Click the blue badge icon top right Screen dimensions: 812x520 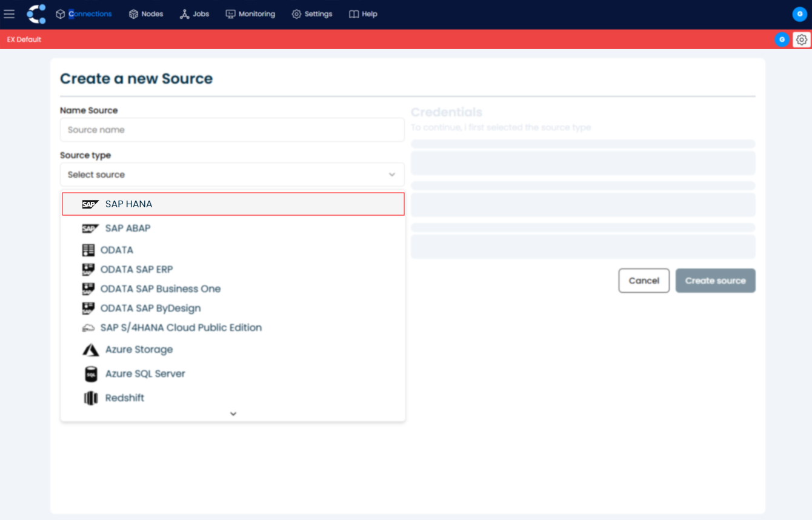point(799,14)
